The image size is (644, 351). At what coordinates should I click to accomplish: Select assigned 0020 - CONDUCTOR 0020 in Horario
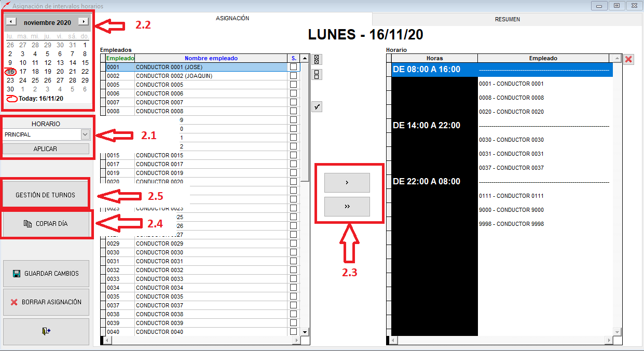coord(511,112)
